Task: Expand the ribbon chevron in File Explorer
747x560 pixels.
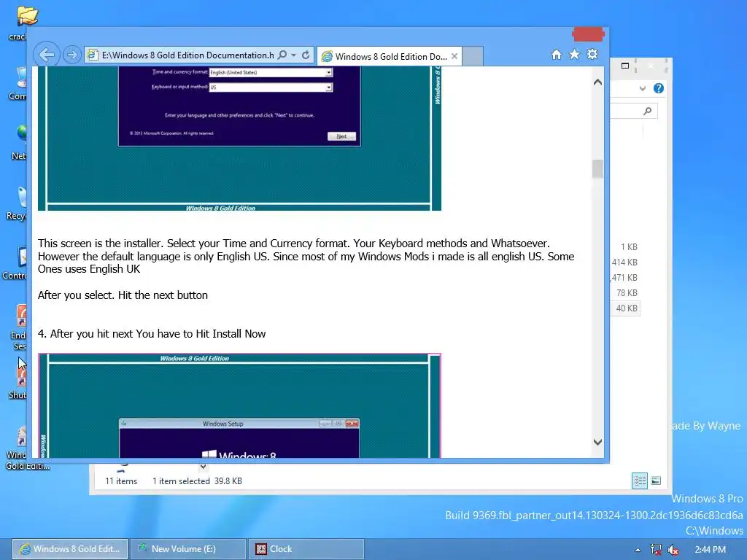Action: [x=643, y=88]
